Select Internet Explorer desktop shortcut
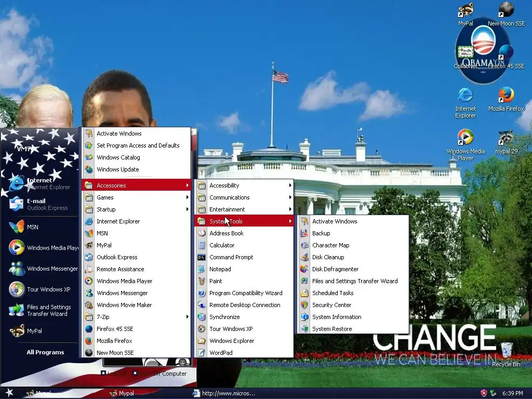The image size is (532, 399). click(465, 102)
